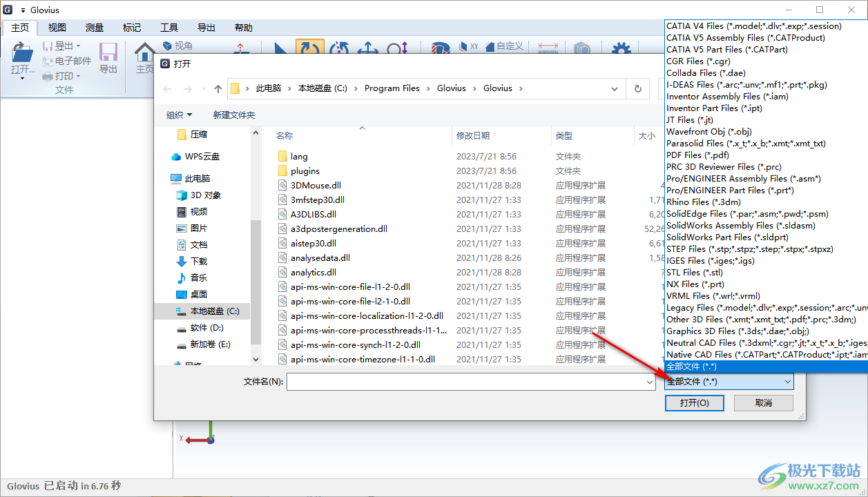Click the 取消 cancel button
The image size is (868, 497).
tap(764, 403)
